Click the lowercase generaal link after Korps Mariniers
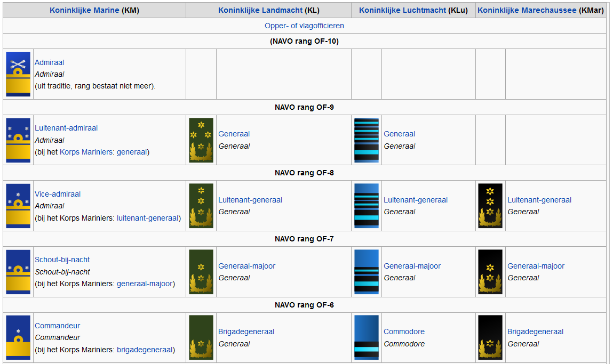The image size is (613, 364). click(x=132, y=152)
